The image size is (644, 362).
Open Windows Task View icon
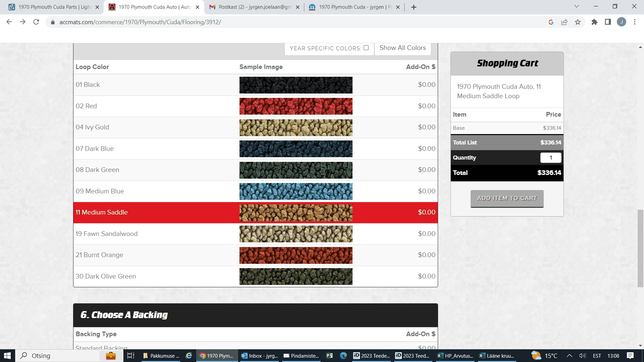point(131,356)
